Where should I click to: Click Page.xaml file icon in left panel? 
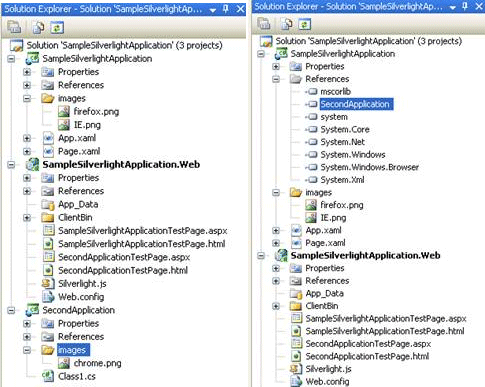pyautogui.click(x=48, y=151)
